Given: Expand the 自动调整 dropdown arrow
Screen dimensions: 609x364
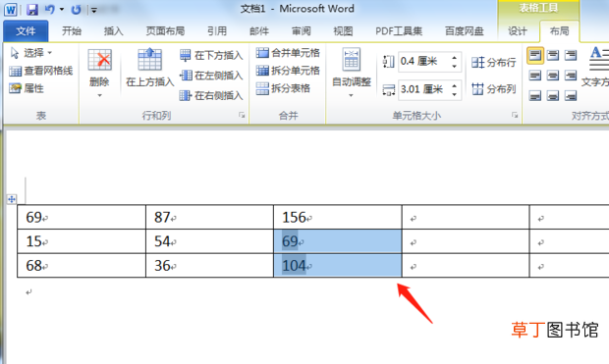Looking at the screenshot, I should pyautogui.click(x=351, y=95).
